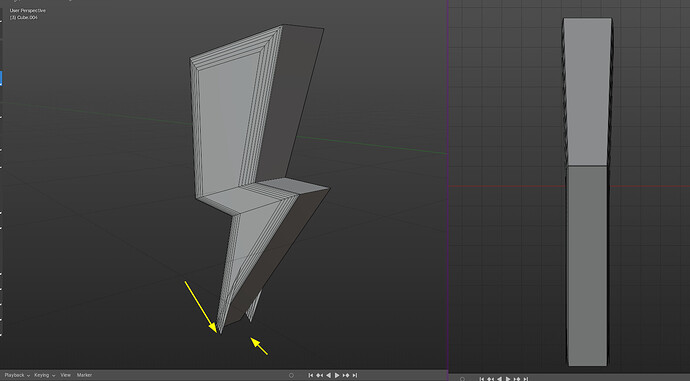Jump to the timeline start frame
The height and width of the screenshot is (381, 690).
tap(311, 375)
